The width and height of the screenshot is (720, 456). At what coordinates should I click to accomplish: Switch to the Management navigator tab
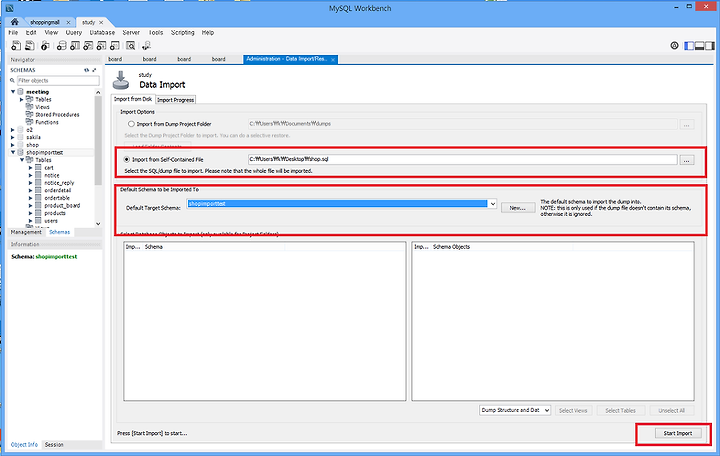26,232
